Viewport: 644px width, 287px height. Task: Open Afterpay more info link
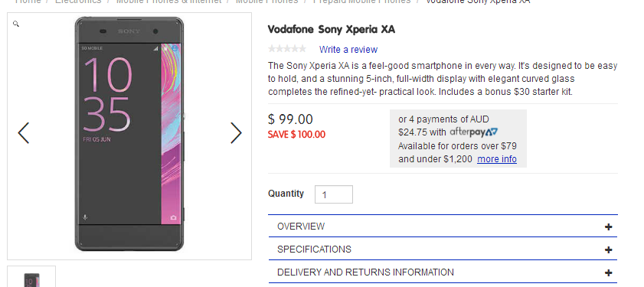click(496, 159)
